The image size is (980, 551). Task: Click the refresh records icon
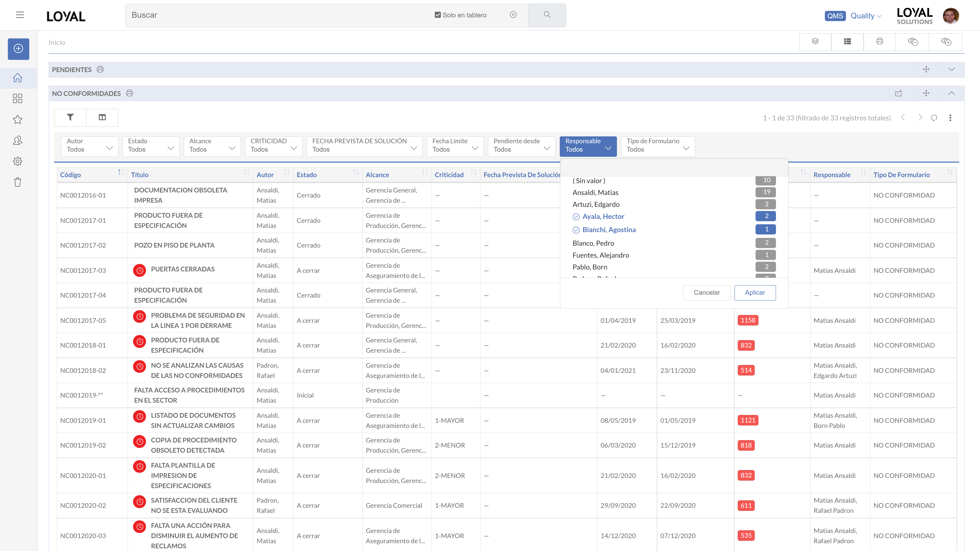[934, 118]
